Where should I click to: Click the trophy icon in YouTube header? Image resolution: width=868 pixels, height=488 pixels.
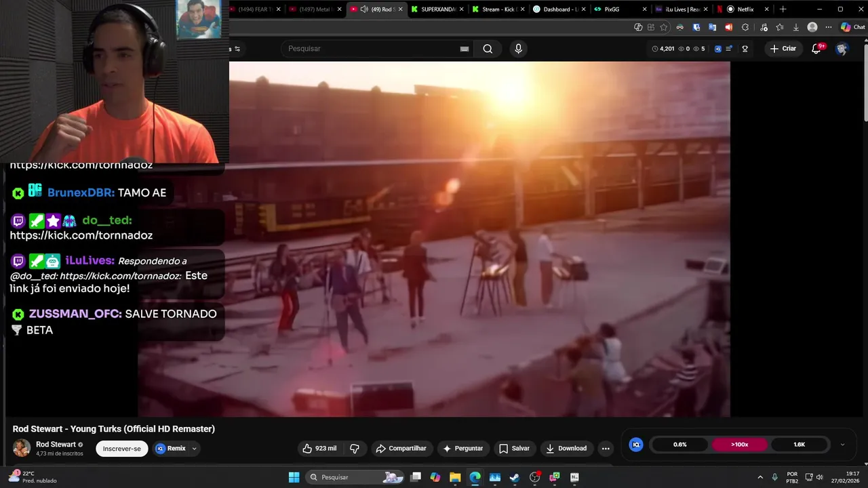click(745, 49)
